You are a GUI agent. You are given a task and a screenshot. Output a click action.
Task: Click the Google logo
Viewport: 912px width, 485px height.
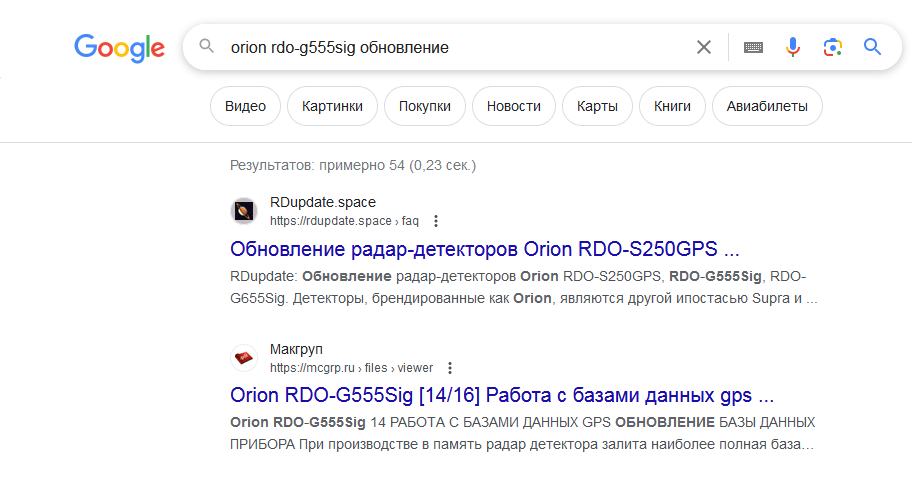[x=119, y=47]
